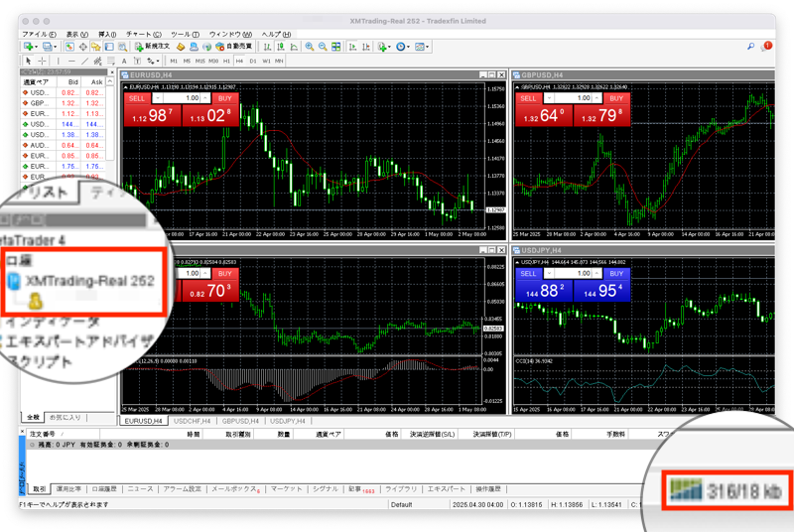Zoom in on the chart
This screenshot has height=532, width=794.
coord(310,47)
